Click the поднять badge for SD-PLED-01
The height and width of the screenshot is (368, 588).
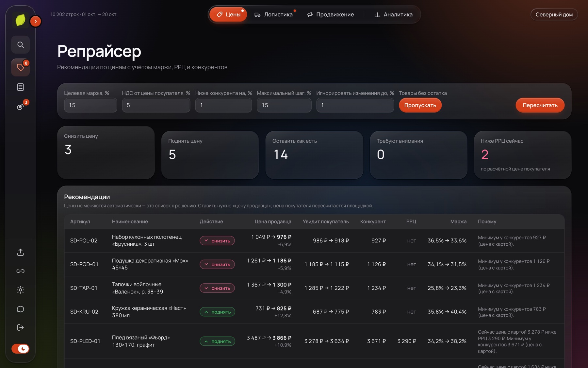coord(217,342)
